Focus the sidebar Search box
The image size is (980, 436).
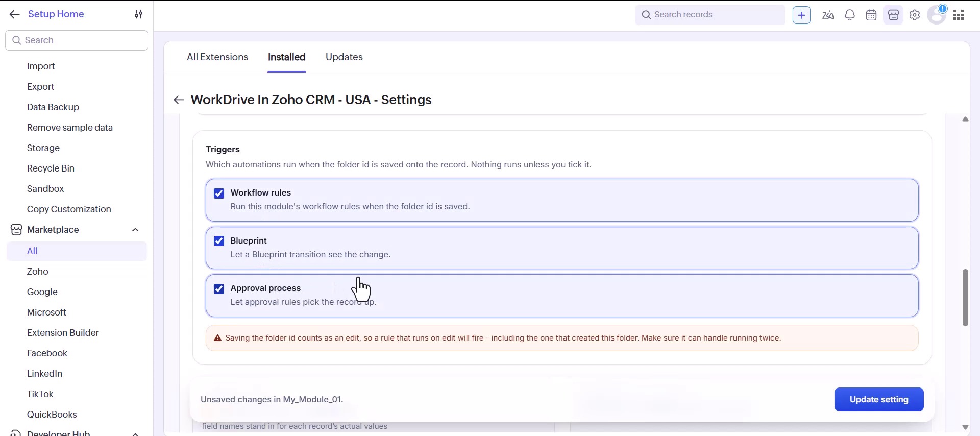(77, 40)
